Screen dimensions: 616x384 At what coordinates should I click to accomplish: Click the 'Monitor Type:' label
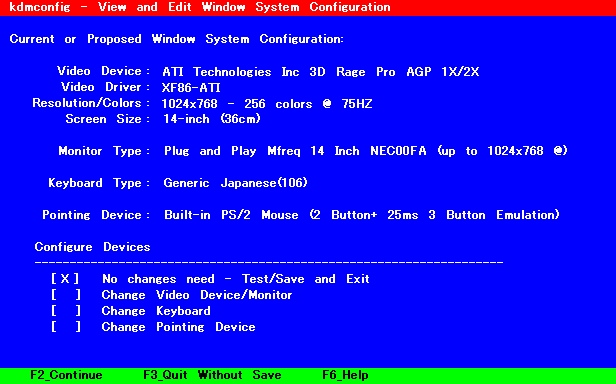click(104, 151)
